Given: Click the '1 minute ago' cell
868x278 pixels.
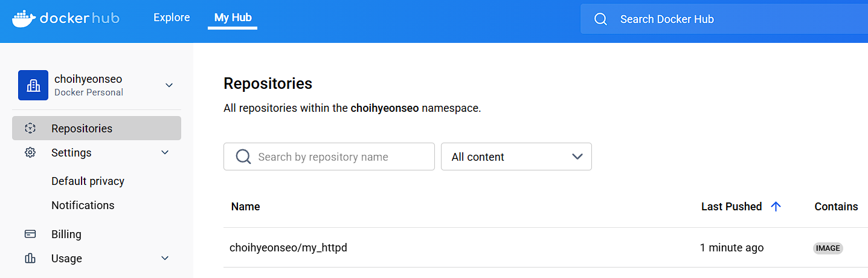Looking at the screenshot, I should (x=731, y=247).
